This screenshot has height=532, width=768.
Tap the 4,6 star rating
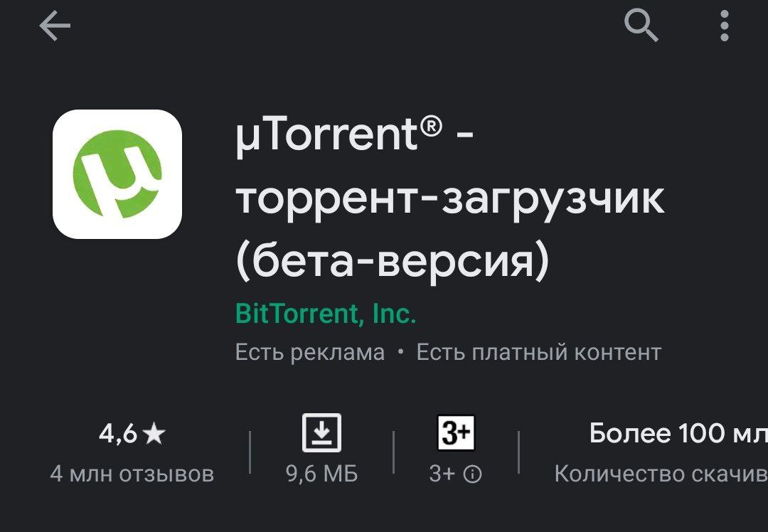tap(132, 434)
